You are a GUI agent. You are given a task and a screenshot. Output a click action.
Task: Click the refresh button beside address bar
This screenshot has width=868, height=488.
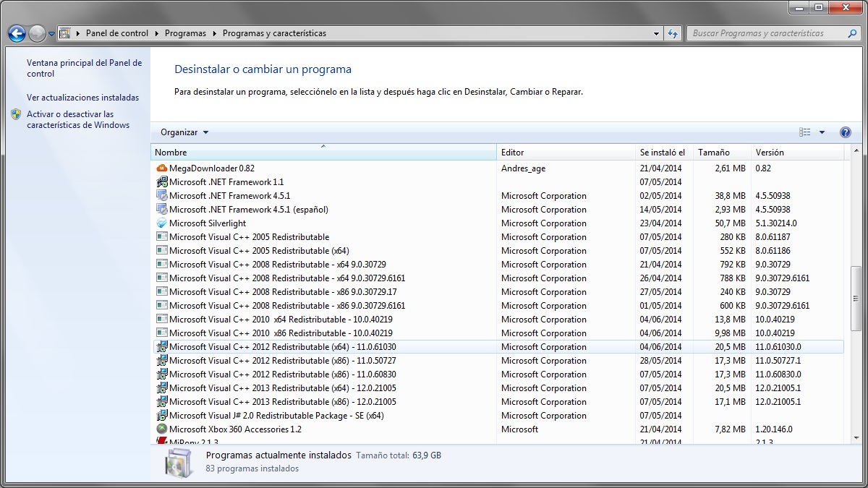[673, 33]
